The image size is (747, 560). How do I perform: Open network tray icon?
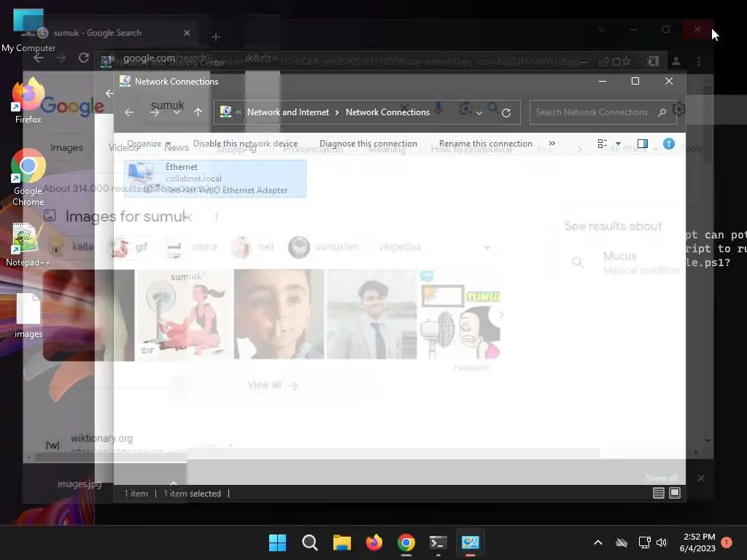644,542
